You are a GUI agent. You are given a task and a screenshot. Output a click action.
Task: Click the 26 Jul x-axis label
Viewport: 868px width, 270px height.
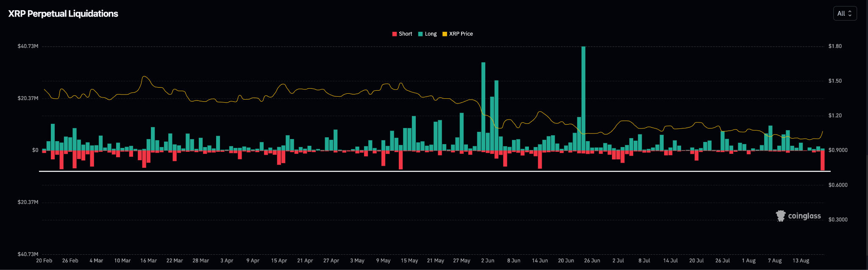coord(723,261)
